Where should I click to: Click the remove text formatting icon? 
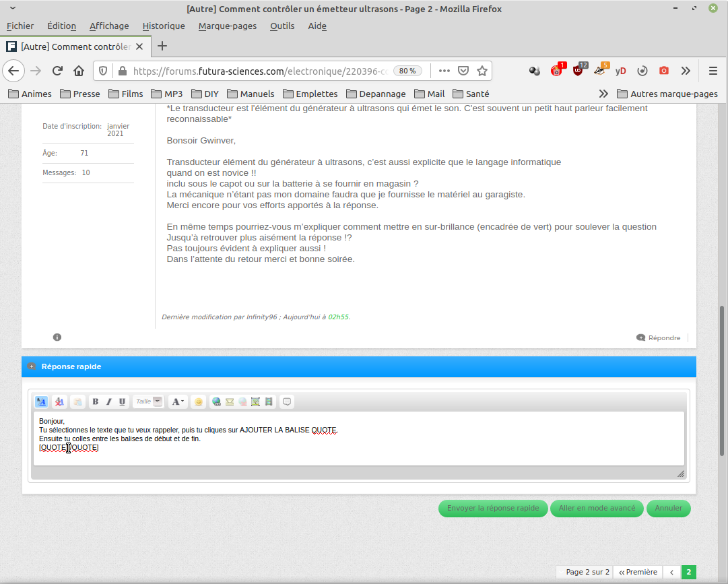[59, 401]
